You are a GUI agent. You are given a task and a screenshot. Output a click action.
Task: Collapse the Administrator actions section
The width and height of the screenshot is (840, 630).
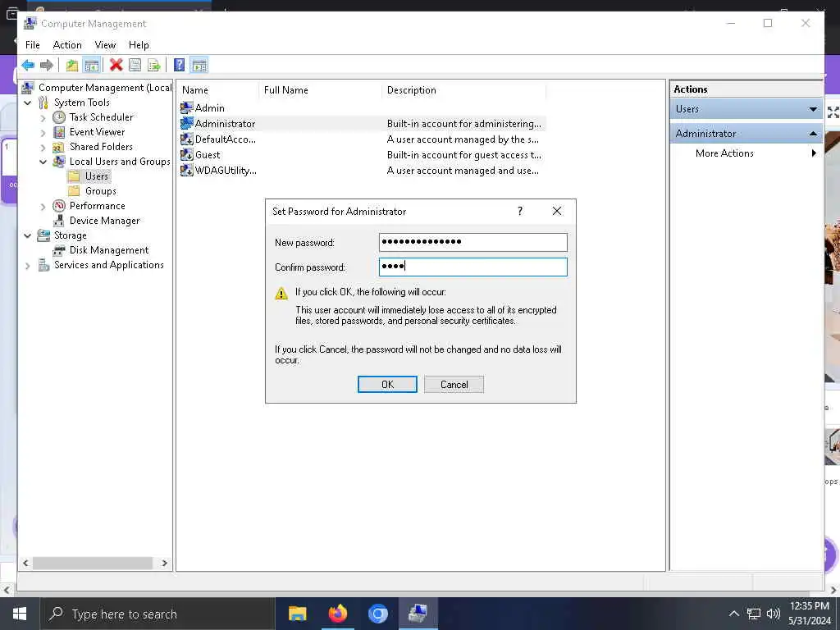click(x=813, y=134)
